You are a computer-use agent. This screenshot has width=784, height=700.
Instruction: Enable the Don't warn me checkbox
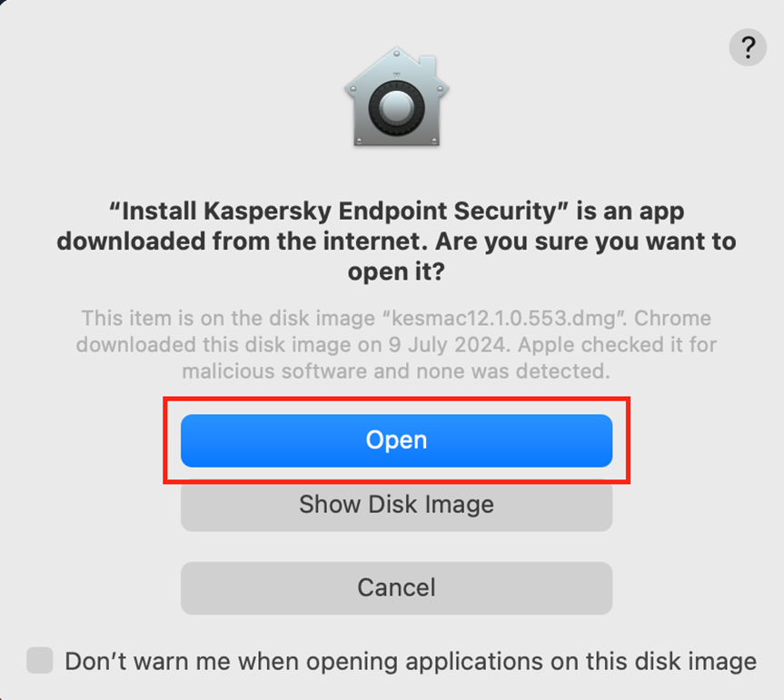click(x=40, y=660)
